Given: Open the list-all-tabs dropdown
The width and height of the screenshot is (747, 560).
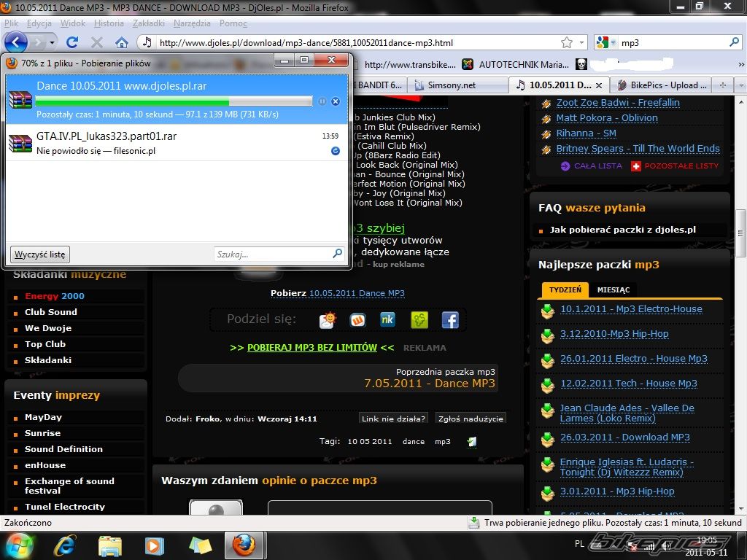Looking at the screenshot, I should [738, 85].
